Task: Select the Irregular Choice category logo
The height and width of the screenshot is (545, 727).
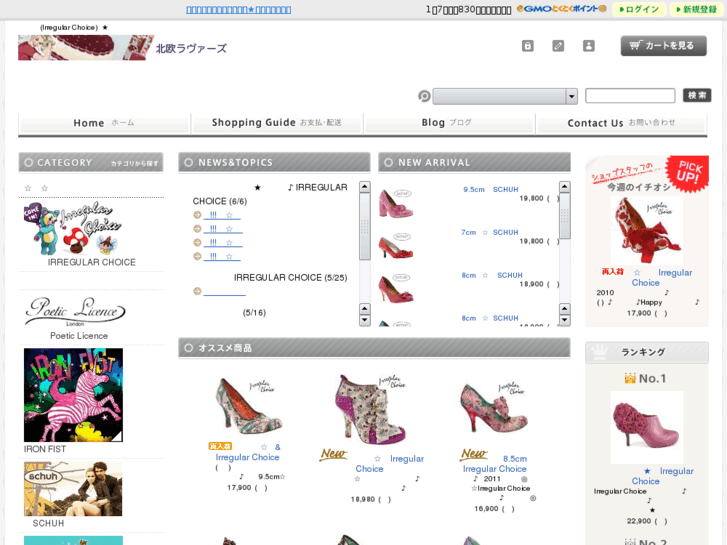Action: 73,229
